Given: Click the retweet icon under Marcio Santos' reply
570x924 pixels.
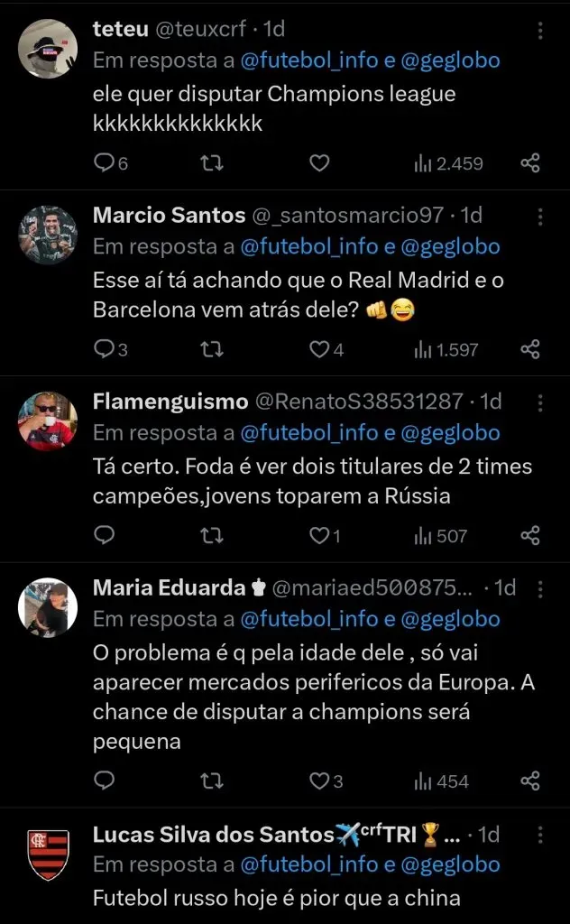Looking at the screenshot, I should (x=211, y=349).
